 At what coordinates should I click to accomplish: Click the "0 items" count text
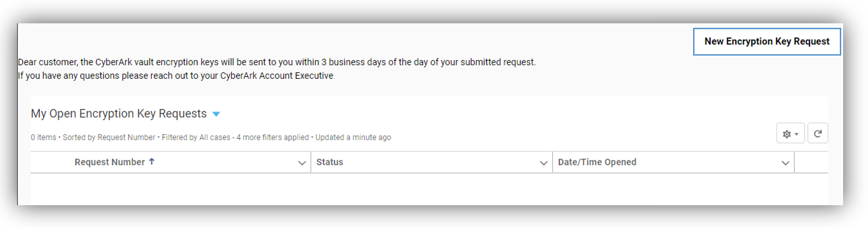tap(44, 137)
